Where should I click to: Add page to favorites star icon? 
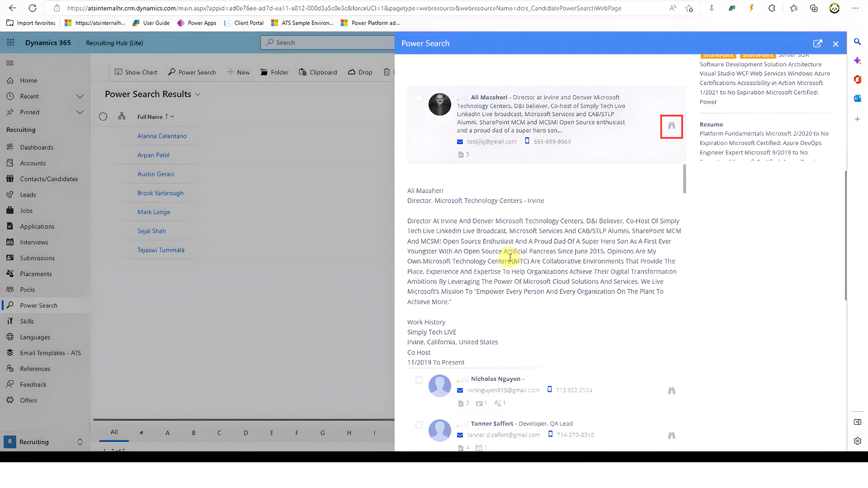click(x=689, y=8)
